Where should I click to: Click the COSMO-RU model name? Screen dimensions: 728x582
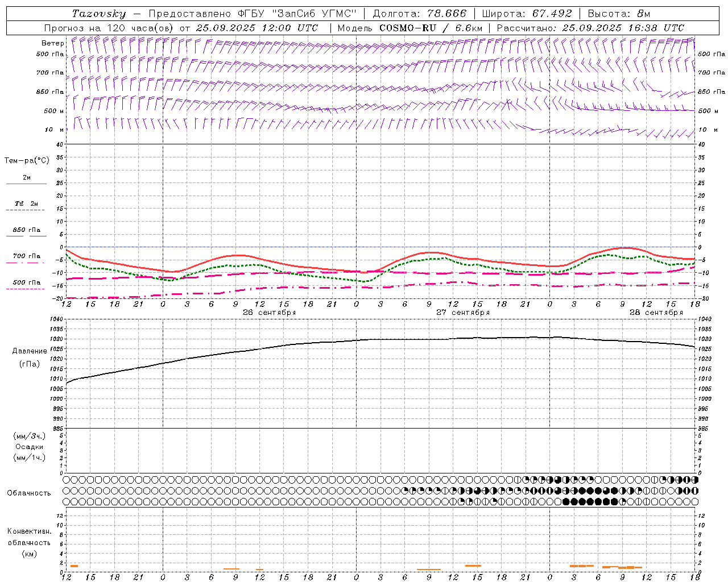pos(403,28)
